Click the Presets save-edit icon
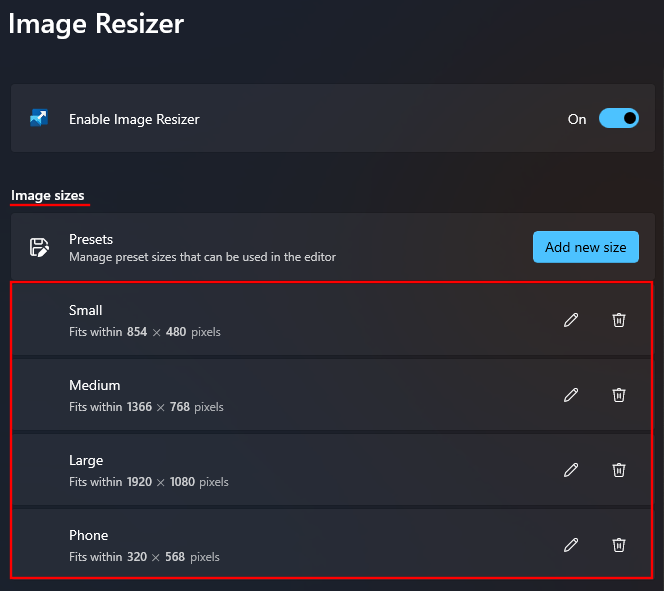This screenshot has height=591, width=664. pyautogui.click(x=39, y=247)
